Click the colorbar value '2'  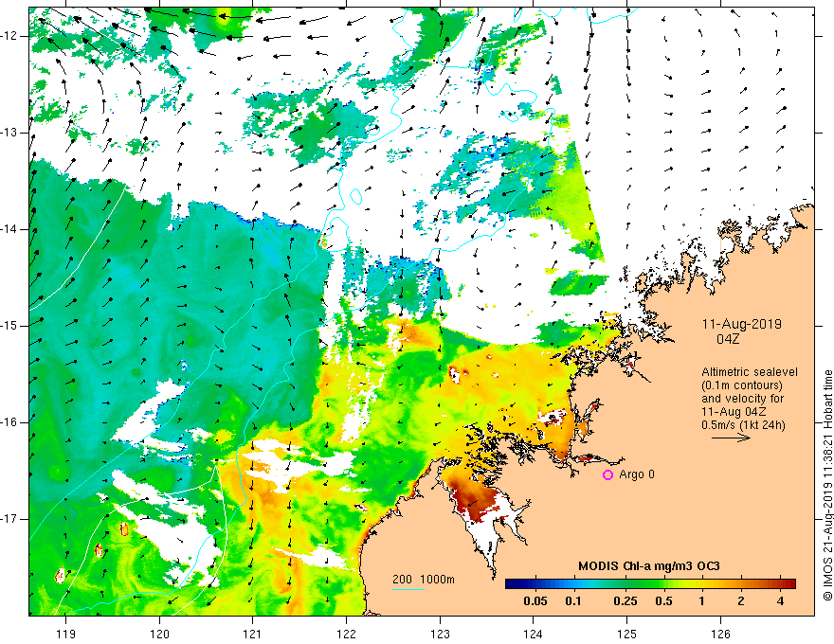click(741, 601)
